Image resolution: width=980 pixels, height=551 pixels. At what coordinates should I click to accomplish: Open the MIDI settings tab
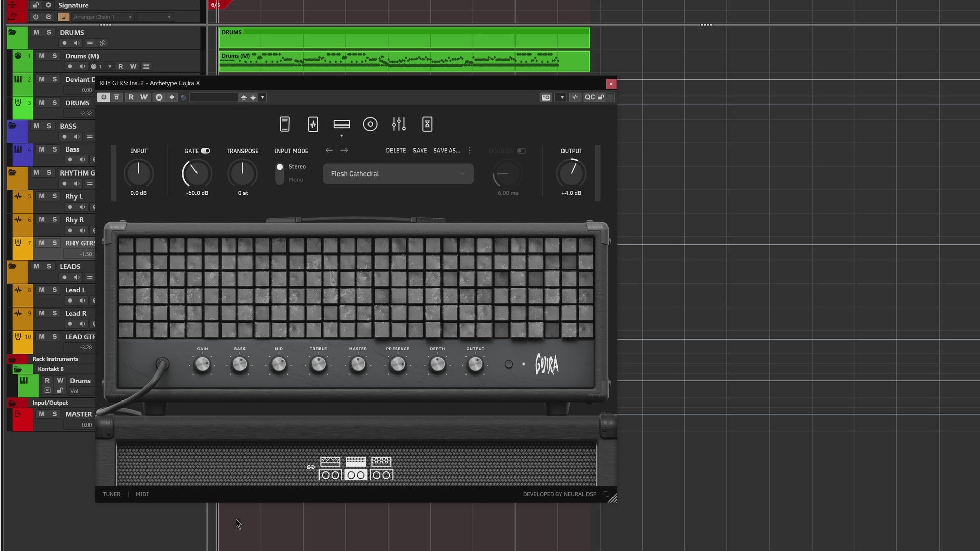[142, 494]
